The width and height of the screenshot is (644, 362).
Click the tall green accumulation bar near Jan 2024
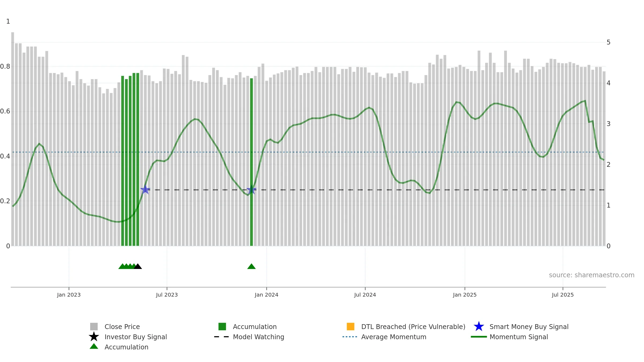point(251,162)
